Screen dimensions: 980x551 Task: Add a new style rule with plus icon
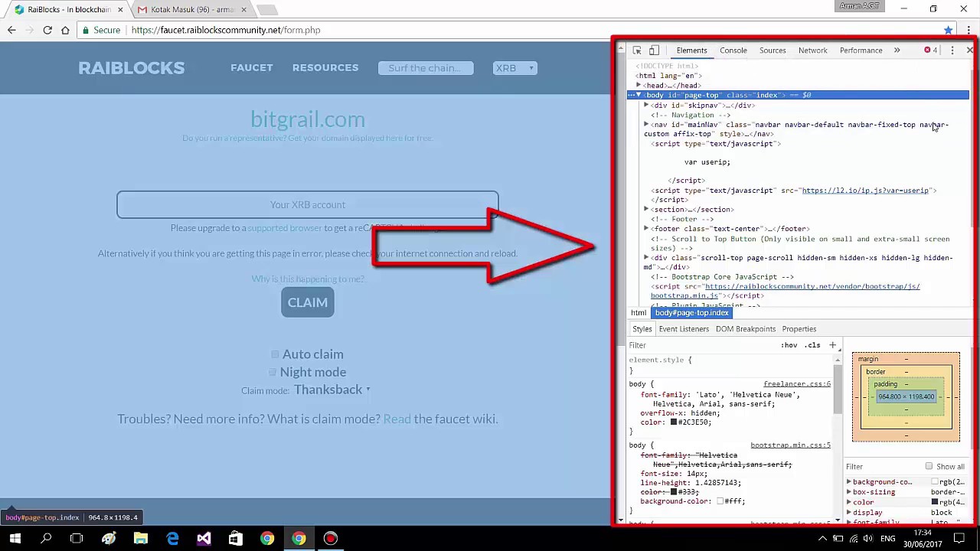click(x=833, y=345)
